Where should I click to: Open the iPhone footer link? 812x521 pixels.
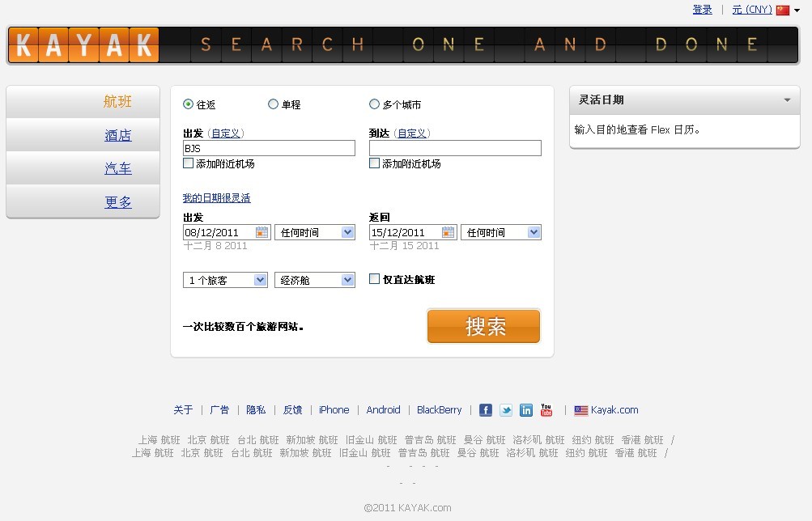tap(334, 410)
